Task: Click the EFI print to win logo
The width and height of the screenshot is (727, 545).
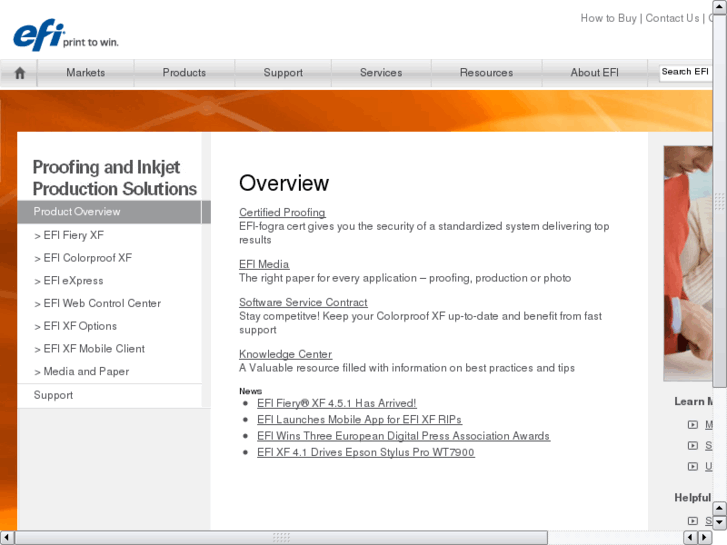Action: tap(66, 35)
